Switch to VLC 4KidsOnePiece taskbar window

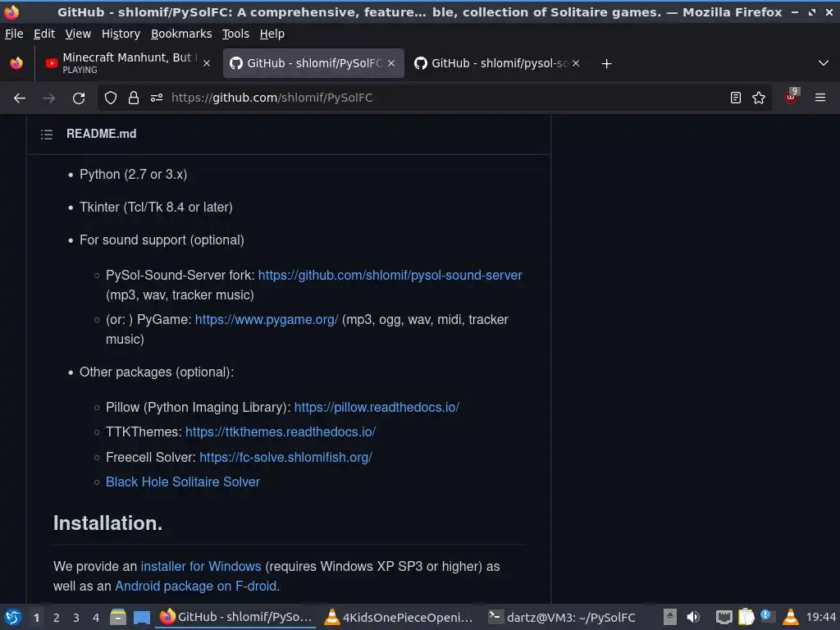pyautogui.click(x=399, y=618)
